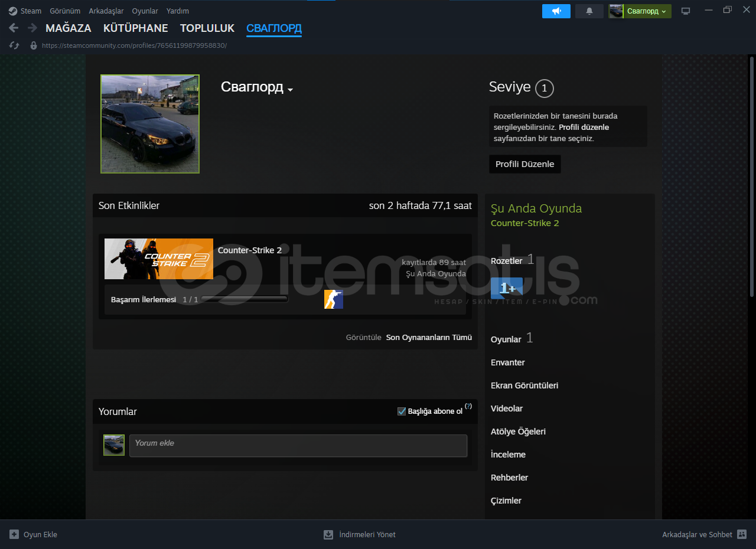This screenshot has width=756, height=549.
Task: Open the Rozetler badges link
Action: pyautogui.click(x=507, y=261)
